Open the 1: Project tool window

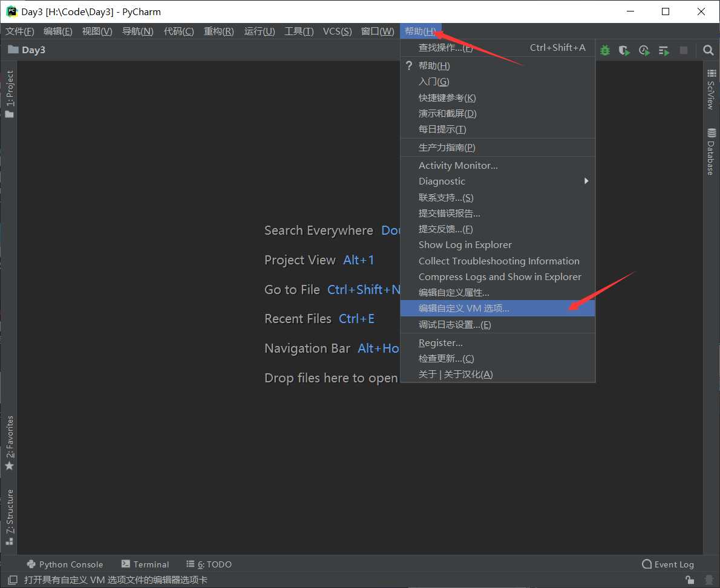tap(10, 93)
